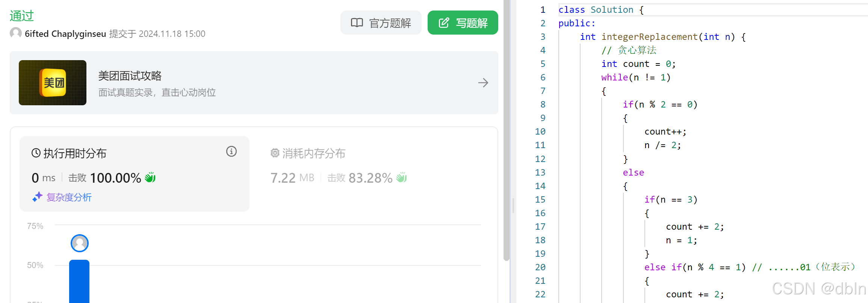Viewport: 868px width, 303px height.
Task: Click the sparkle icon beside 复杂度分析
Action: point(37,197)
